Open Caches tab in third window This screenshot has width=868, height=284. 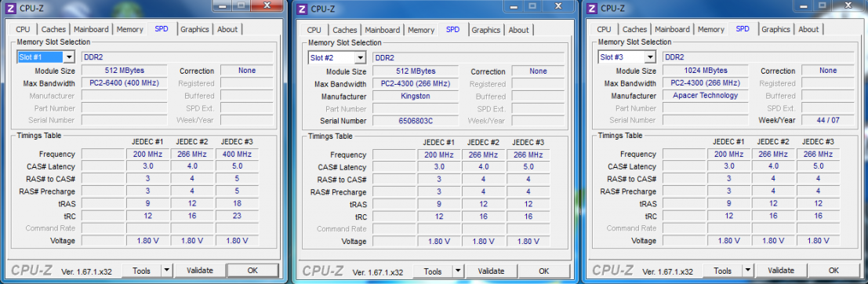(x=635, y=29)
